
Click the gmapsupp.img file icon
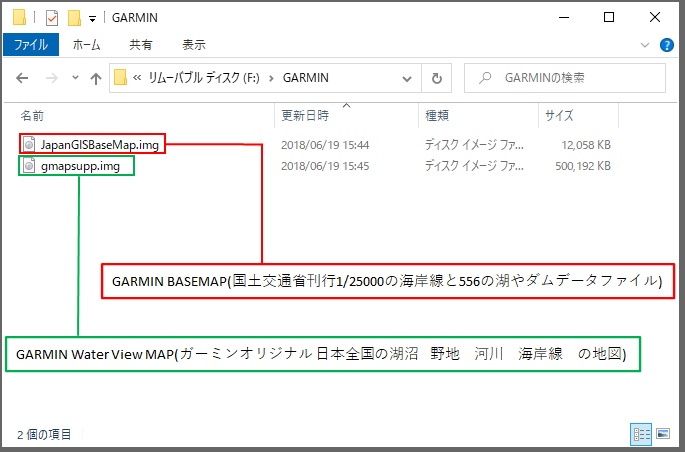point(29,166)
